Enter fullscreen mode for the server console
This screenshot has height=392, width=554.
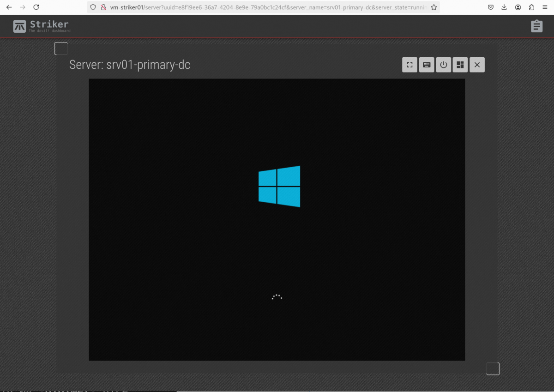click(x=409, y=65)
